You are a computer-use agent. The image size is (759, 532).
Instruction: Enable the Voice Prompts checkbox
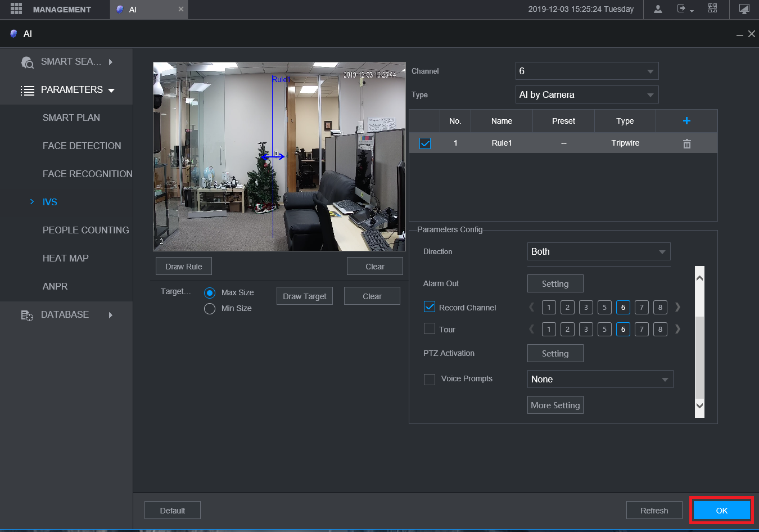(x=430, y=379)
